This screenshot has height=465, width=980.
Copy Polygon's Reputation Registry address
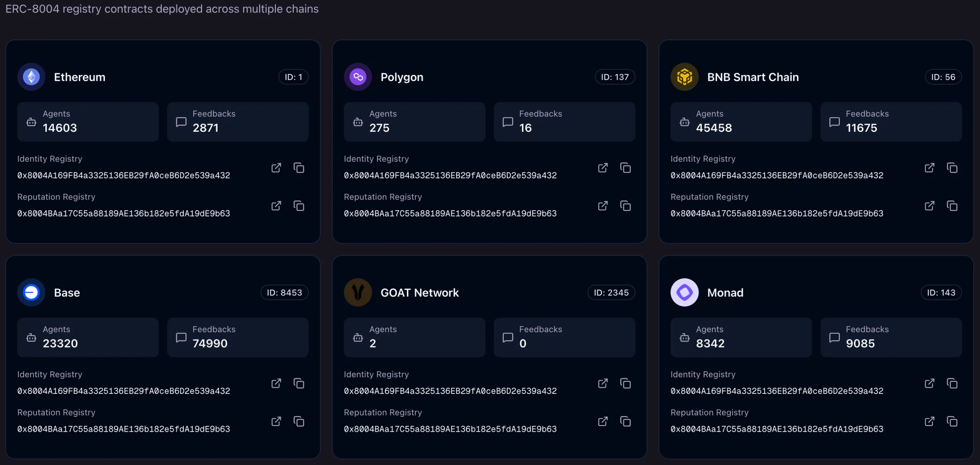626,206
